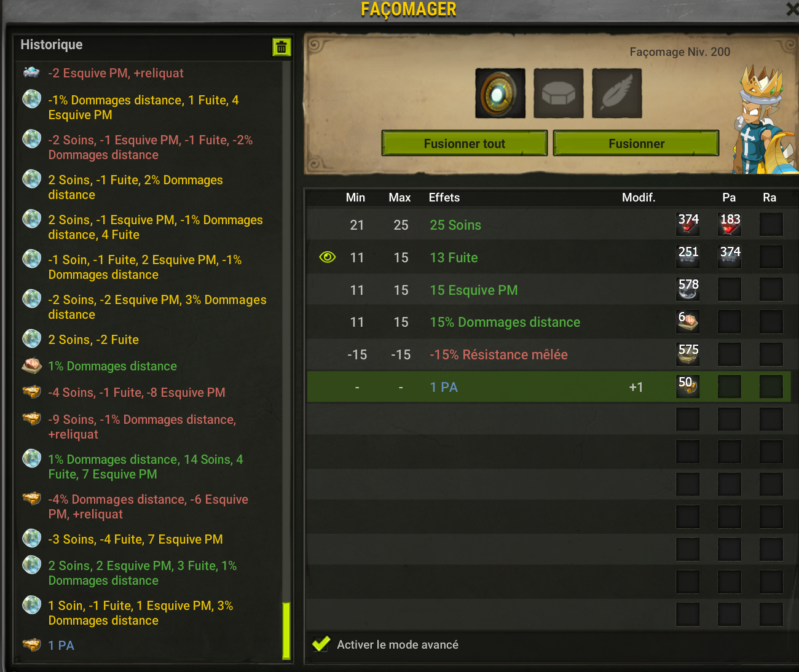Select the 1 PA effect row
799x672 pixels.
[x=549, y=387]
